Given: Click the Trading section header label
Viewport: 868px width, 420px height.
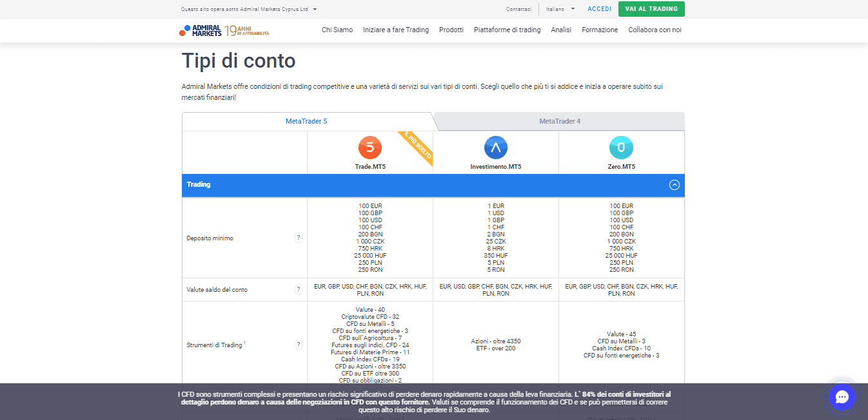Looking at the screenshot, I should (199, 185).
